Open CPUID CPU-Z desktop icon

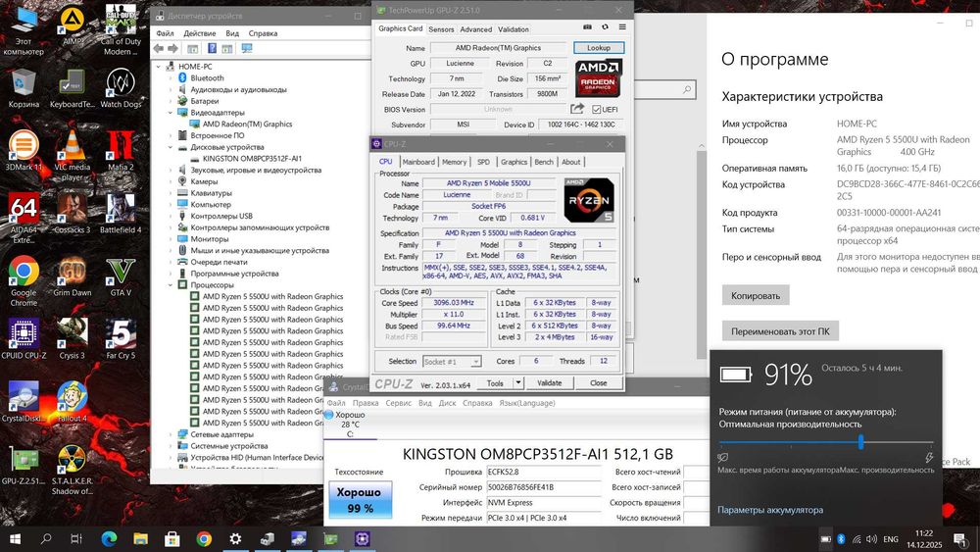24,338
